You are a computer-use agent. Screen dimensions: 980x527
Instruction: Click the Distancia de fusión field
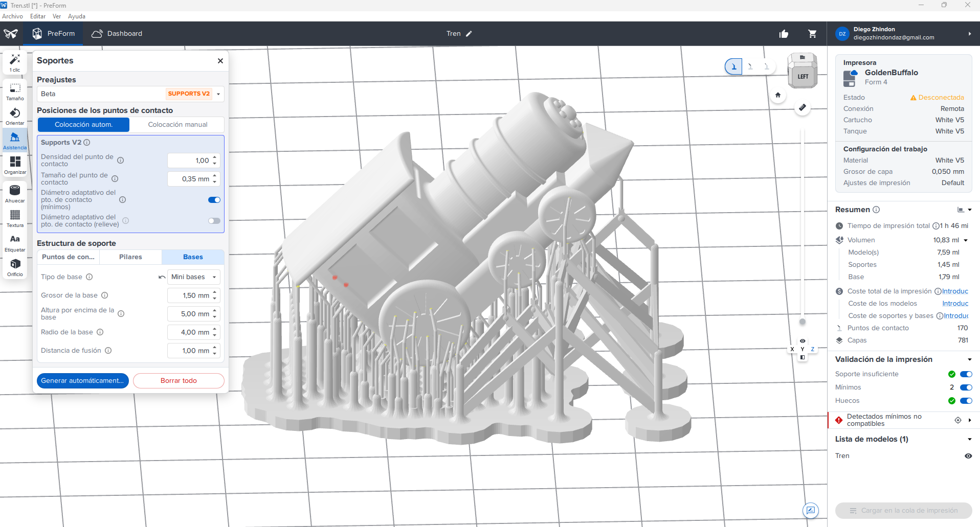[194, 351]
